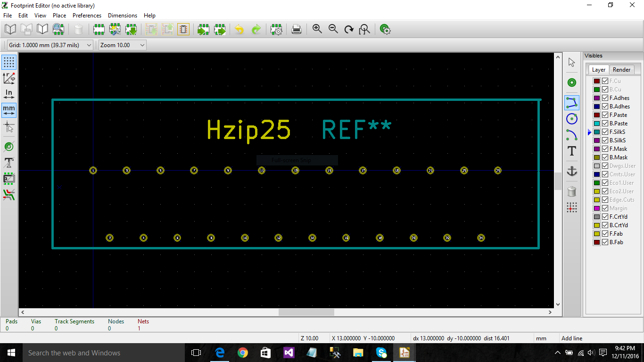The height and width of the screenshot is (362, 644).
Task: Open the Edit menu
Action: (23, 16)
